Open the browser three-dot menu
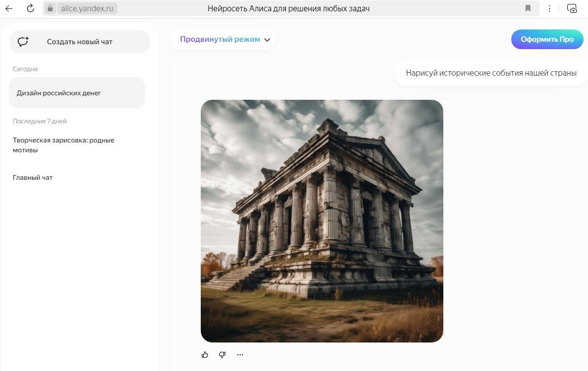588x371 pixels. (x=550, y=8)
